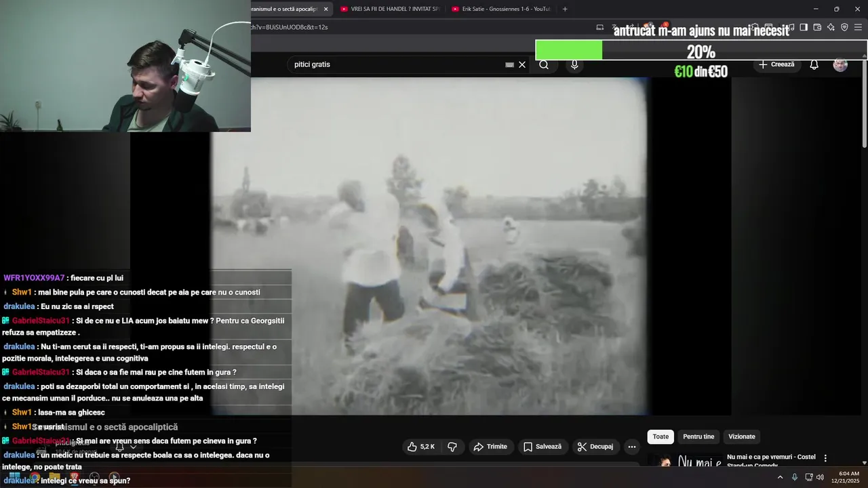
Task: Click chat message 'Eu nu zic sa ai rspect'
Action: click(77, 306)
